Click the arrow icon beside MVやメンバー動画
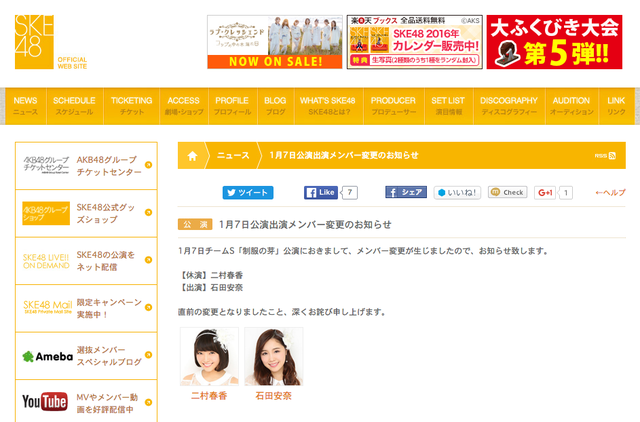The height and width of the screenshot is (422, 640). (x=149, y=402)
